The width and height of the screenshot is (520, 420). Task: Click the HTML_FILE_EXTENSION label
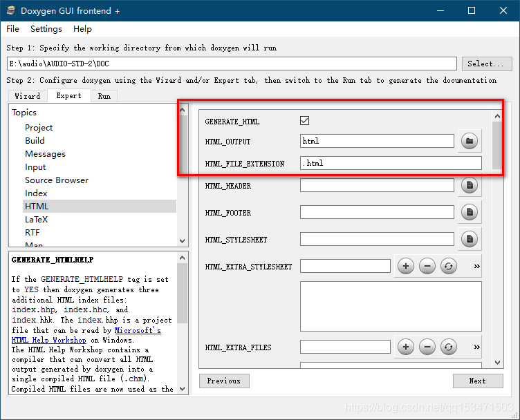pos(244,164)
